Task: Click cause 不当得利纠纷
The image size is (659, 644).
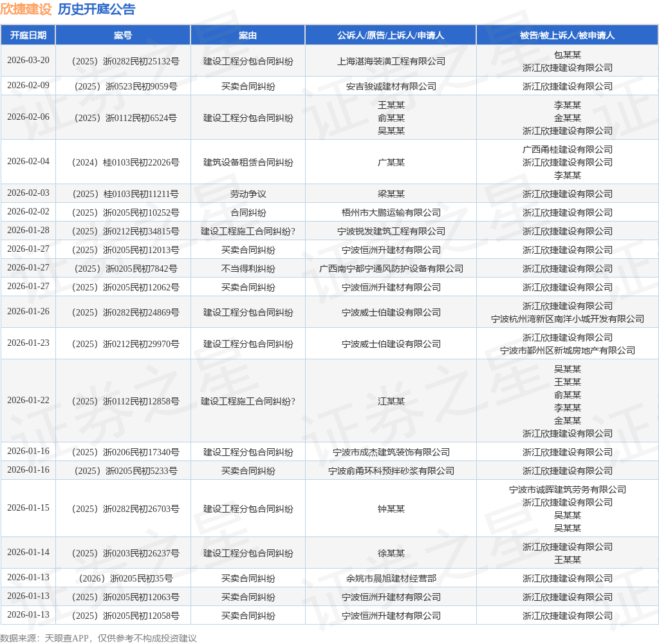Action: tap(248, 269)
